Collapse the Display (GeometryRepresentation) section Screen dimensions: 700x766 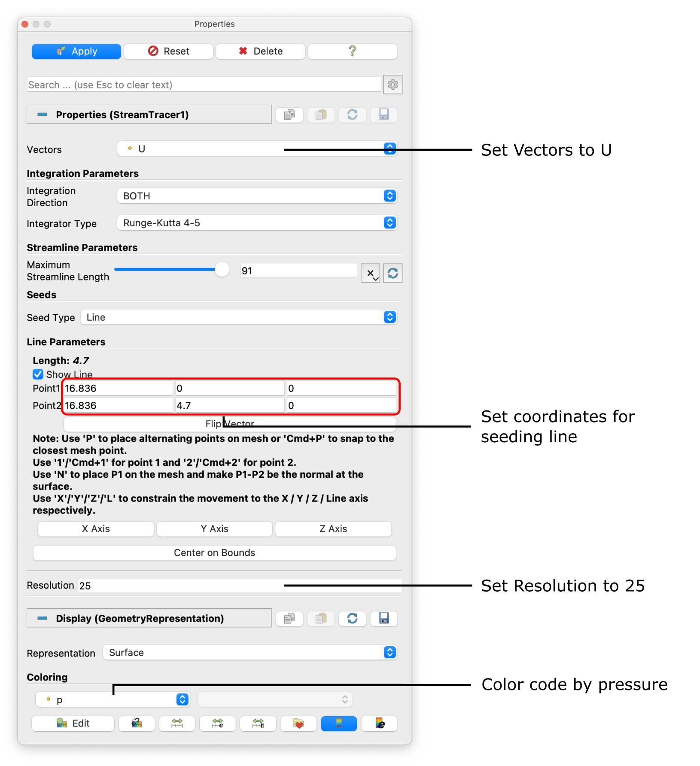click(x=43, y=618)
